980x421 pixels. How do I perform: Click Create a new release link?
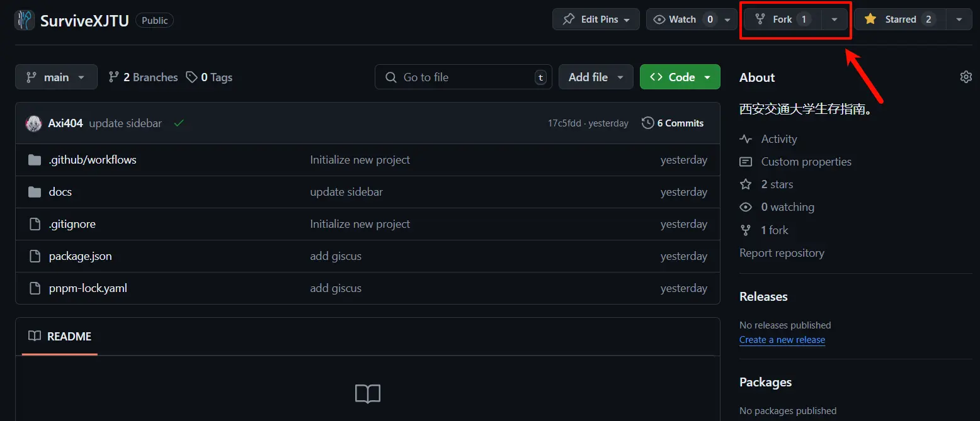pos(782,340)
